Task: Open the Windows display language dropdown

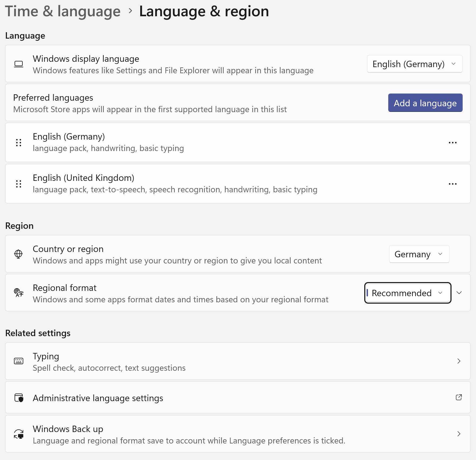Action: click(x=414, y=64)
